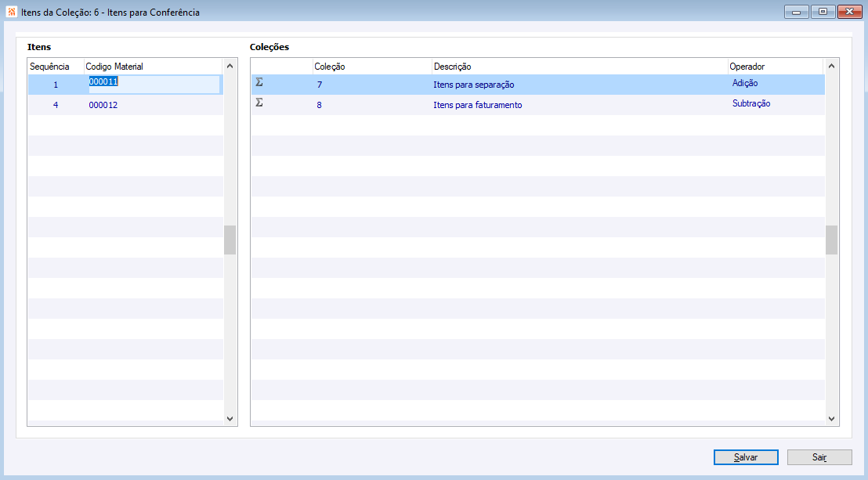Viewport: 868px width, 480px height.
Task: Save changes with the Salvar button
Action: [x=746, y=457]
